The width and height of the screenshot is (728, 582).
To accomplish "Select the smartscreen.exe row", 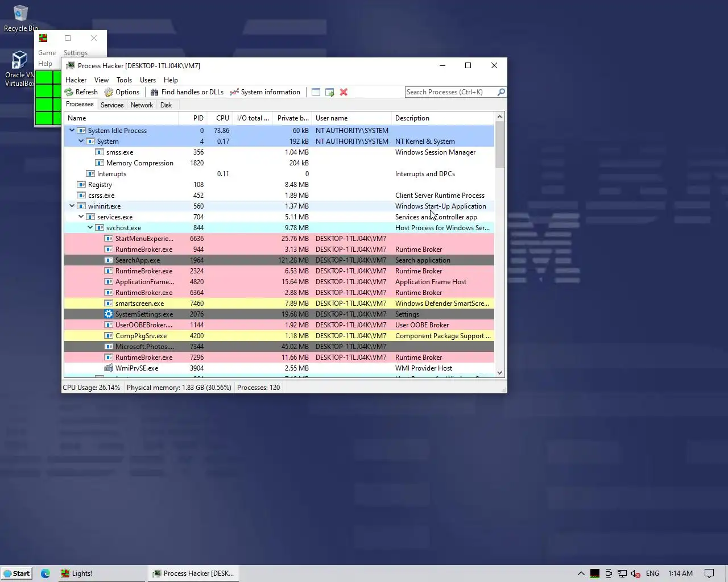I will 279,304.
